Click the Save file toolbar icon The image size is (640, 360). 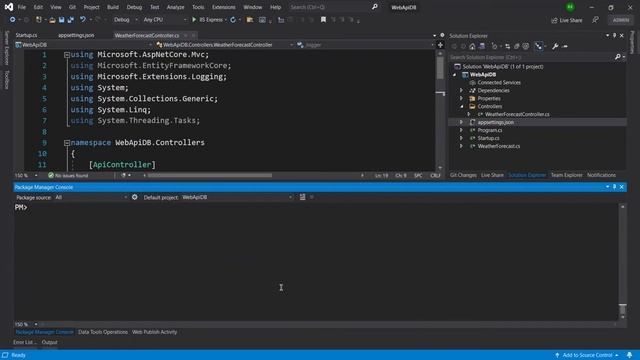[61, 20]
